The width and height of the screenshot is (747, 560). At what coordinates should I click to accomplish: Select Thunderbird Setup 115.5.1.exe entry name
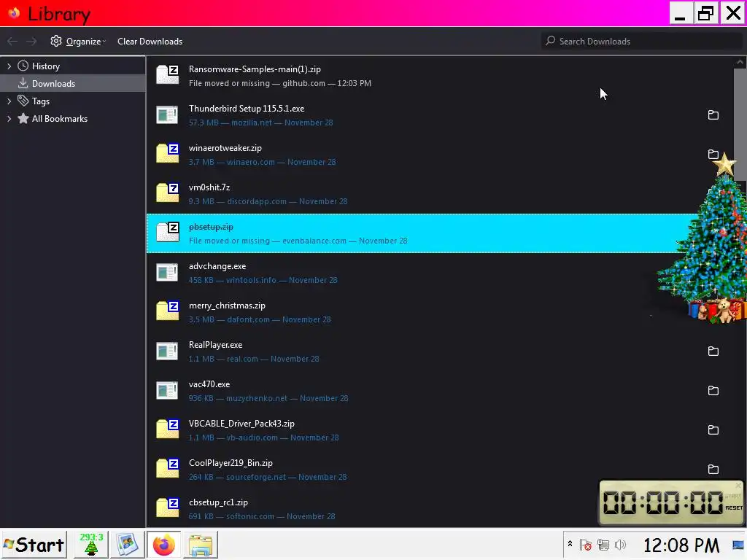[247, 109]
